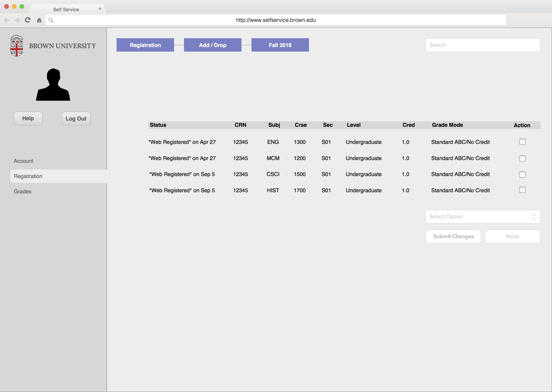Check the Action box for HIST 1700
This screenshot has width=552, height=392.
[523, 190]
